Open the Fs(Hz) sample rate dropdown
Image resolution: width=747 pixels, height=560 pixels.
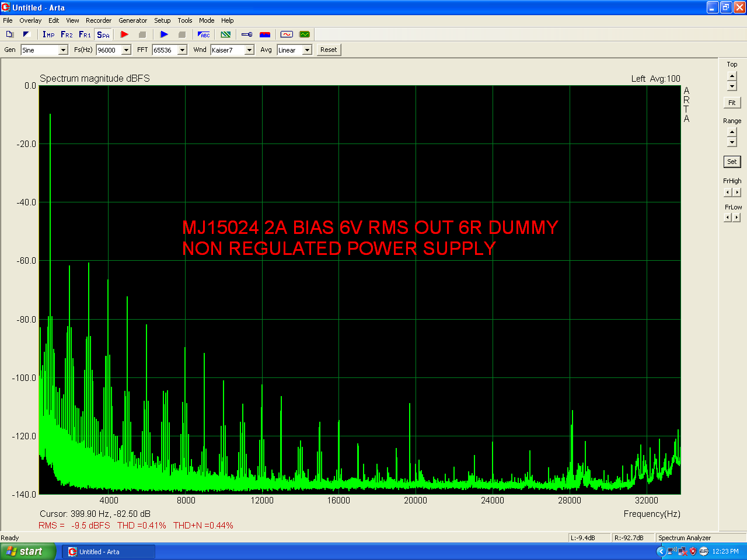coord(126,50)
